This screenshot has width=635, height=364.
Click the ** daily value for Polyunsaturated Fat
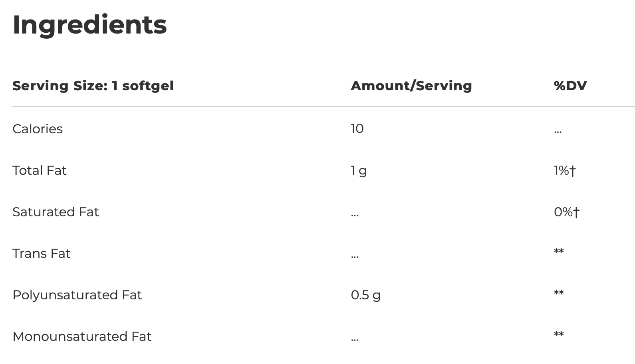559,293
